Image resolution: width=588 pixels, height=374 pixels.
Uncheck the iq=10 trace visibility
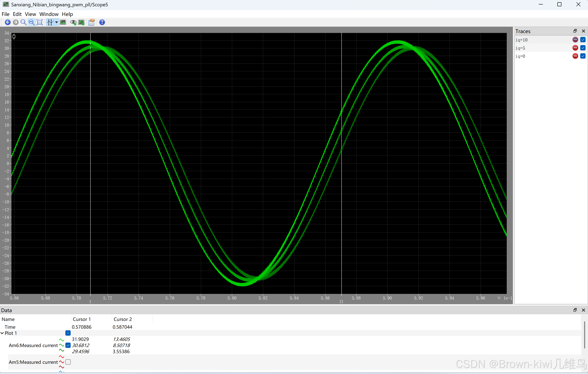[583, 40]
